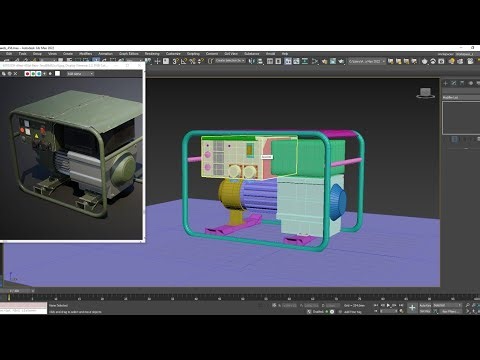Clone the rendered frame window icon
This screenshot has width=480, height=360.
point(4,73)
